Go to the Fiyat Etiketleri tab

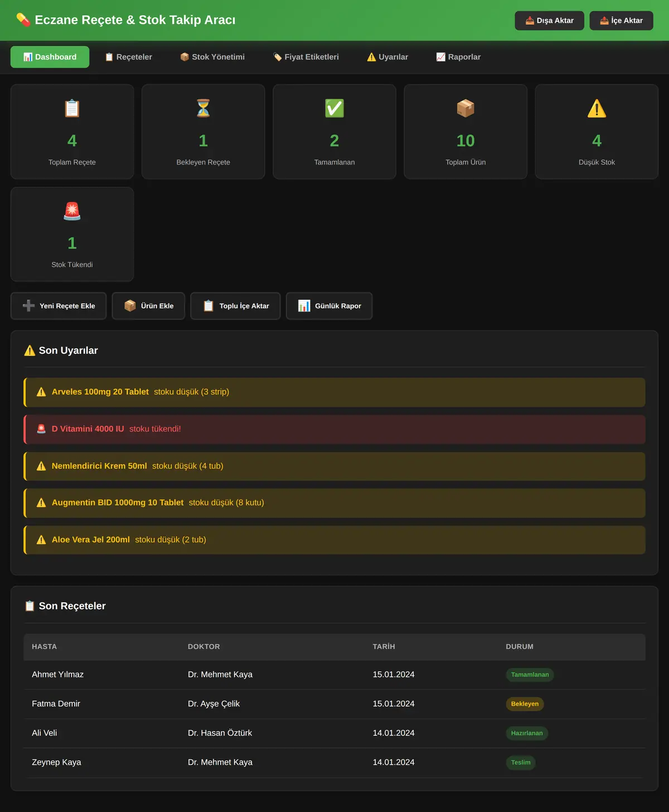(306, 57)
